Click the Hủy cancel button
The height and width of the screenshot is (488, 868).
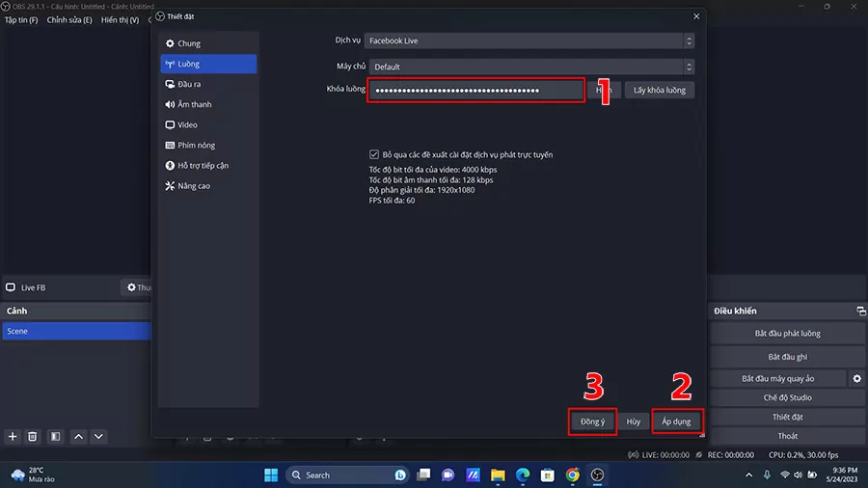click(634, 421)
